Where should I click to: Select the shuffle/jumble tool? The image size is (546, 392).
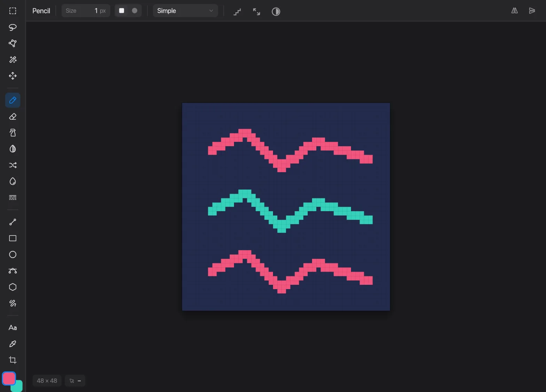(x=12, y=165)
